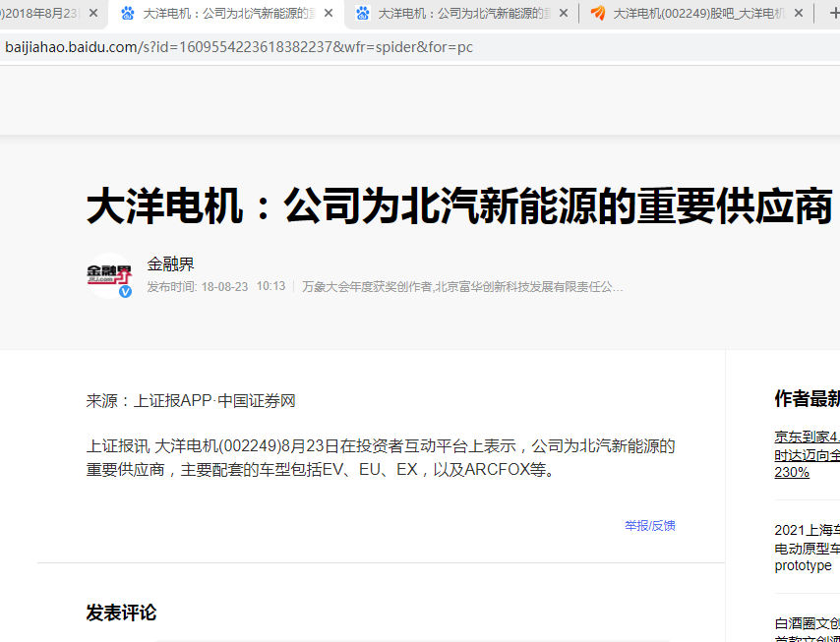This screenshot has width=840, height=642.
Task: Open 京东到家 sidebar article link
Action: 807,454
